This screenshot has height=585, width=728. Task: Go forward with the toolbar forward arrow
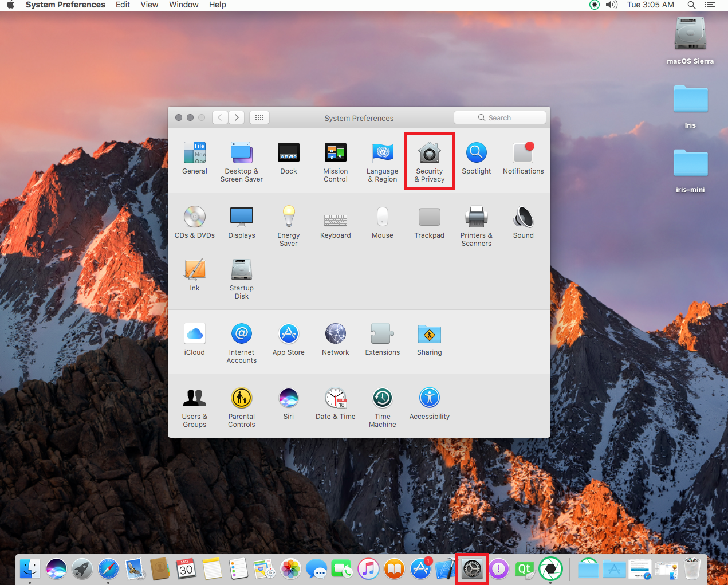(237, 117)
